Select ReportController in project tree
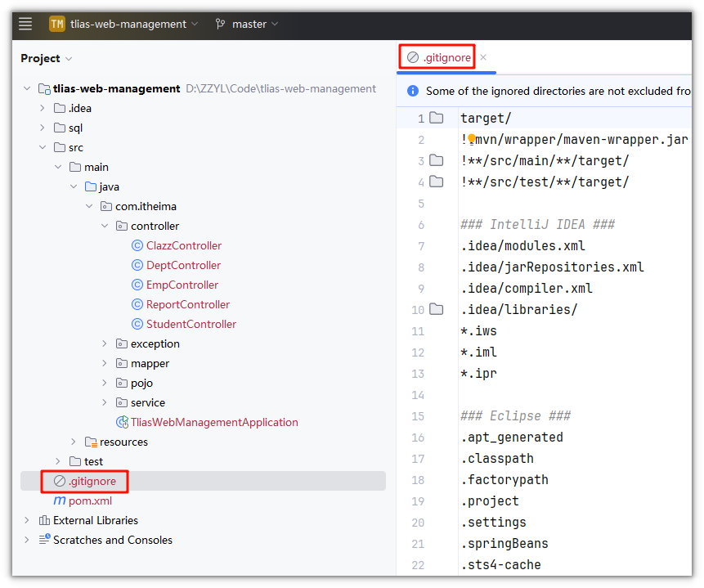Image resolution: width=704 pixels, height=588 pixels. (188, 304)
